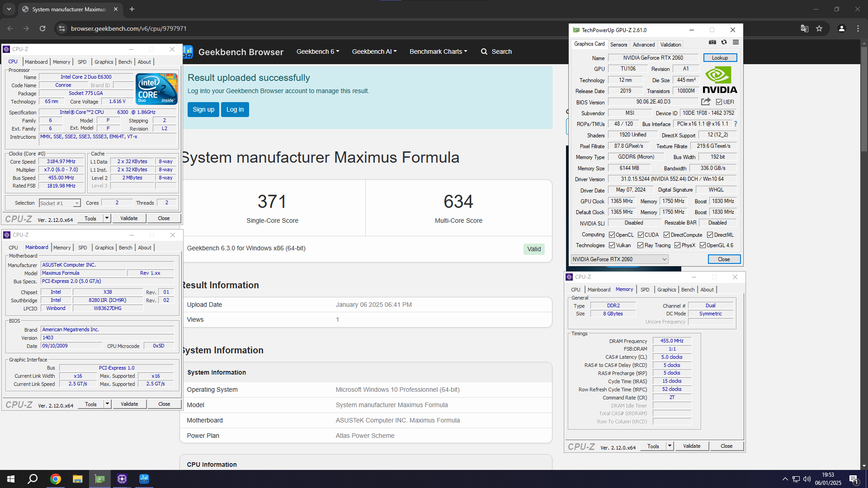868x488 pixels.
Task: Open a new browser tab
Action: coord(132,9)
